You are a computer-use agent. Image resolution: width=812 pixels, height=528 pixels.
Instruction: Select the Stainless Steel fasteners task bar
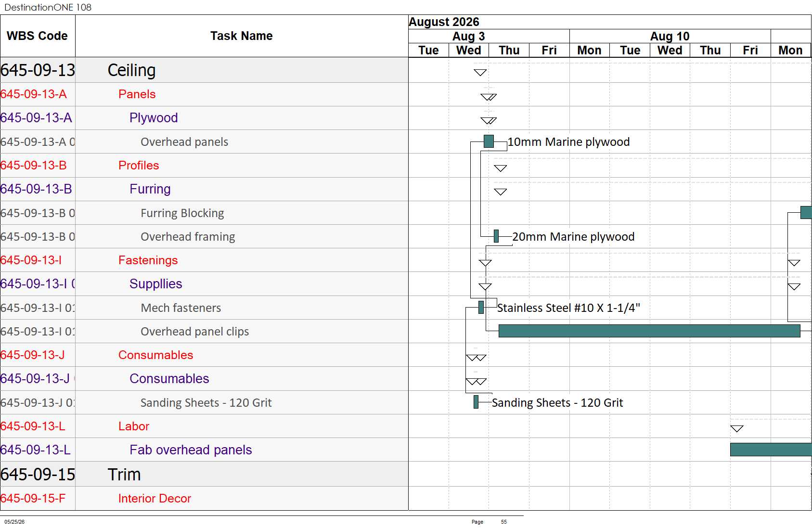pos(481,307)
